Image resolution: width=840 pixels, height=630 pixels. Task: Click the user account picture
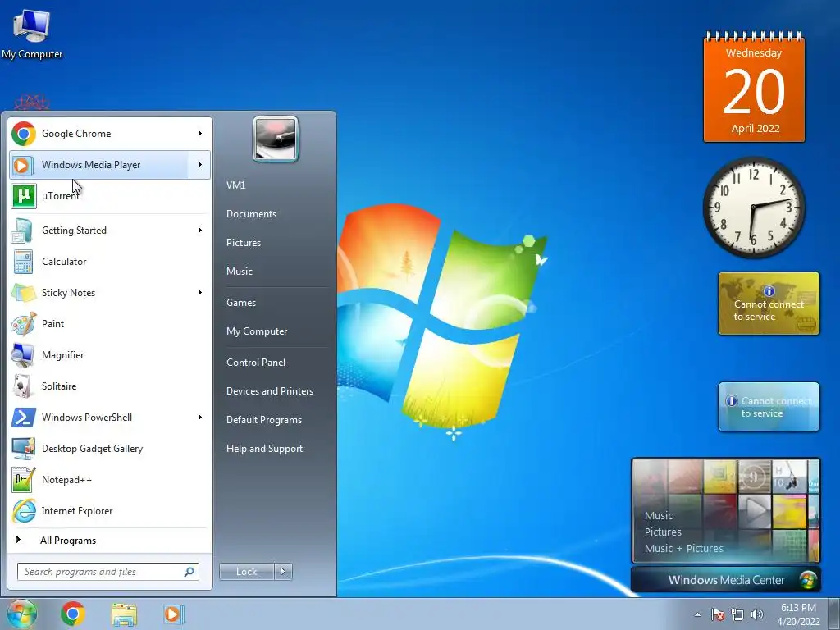[276, 139]
